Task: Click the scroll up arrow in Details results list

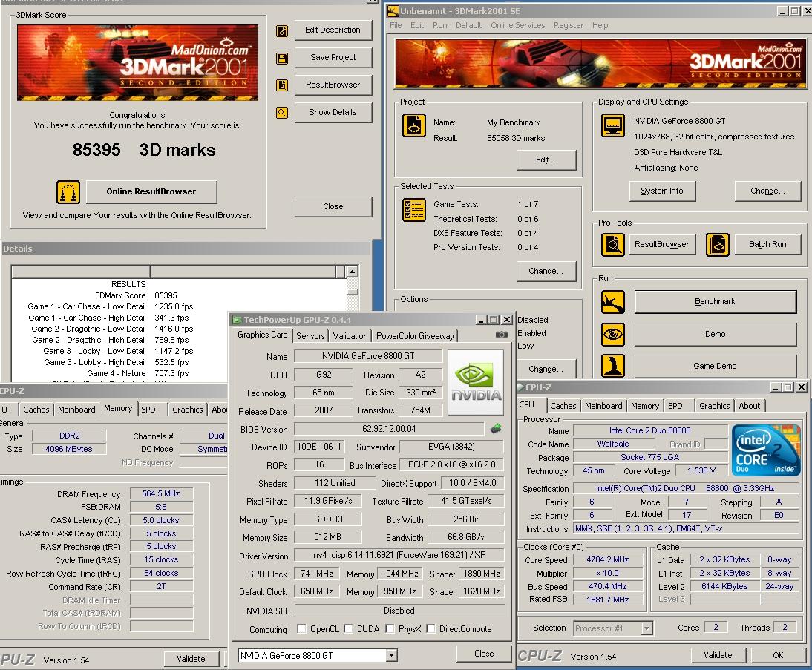Action: (x=352, y=272)
